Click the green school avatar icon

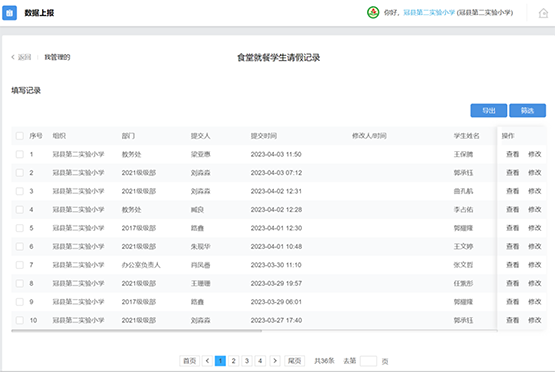click(x=373, y=12)
